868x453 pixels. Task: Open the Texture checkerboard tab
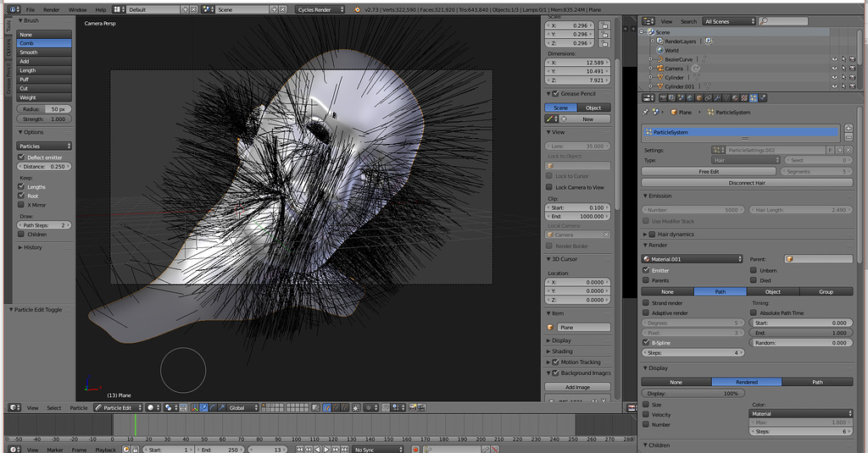[744, 98]
